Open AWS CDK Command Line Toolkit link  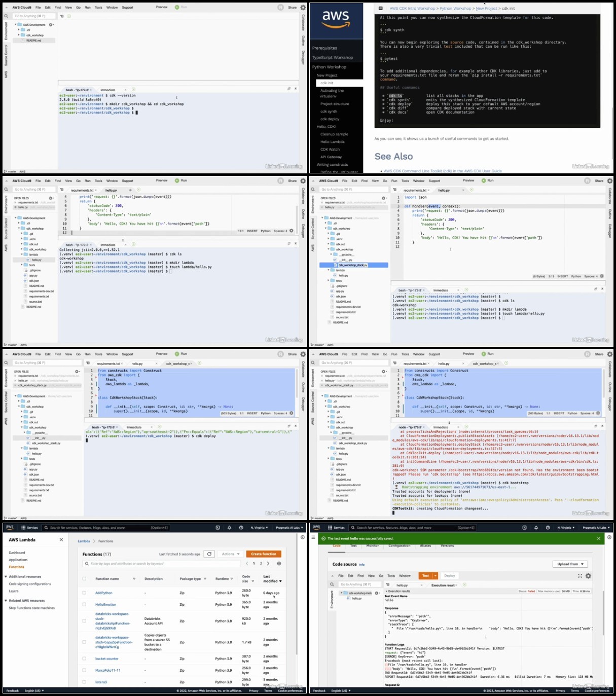[443, 171]
